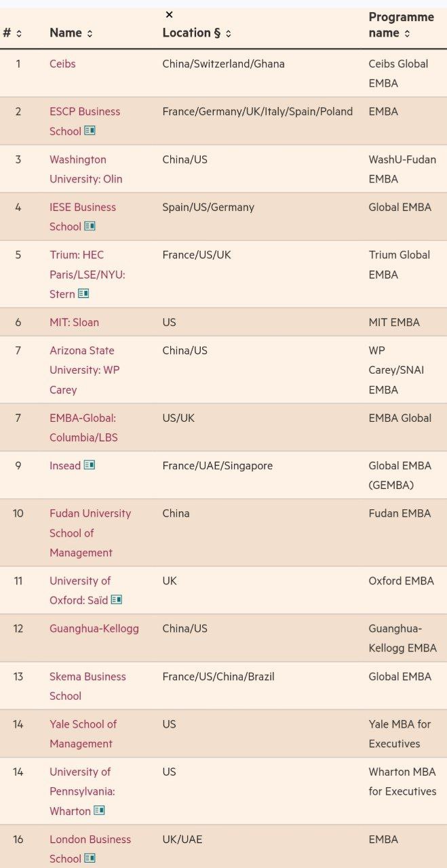The width and height of the screenshot is (447, 868).
Task: Open Yale School of Management link
Action: click(x=83, y=733)
